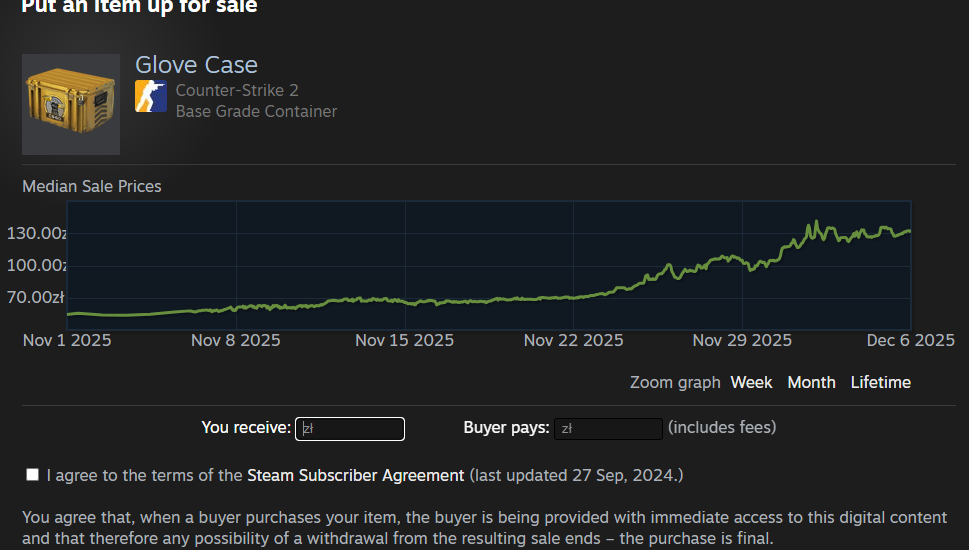
Task: Click the Median Sale Prices heading
Action: click(x=92, y=186)
